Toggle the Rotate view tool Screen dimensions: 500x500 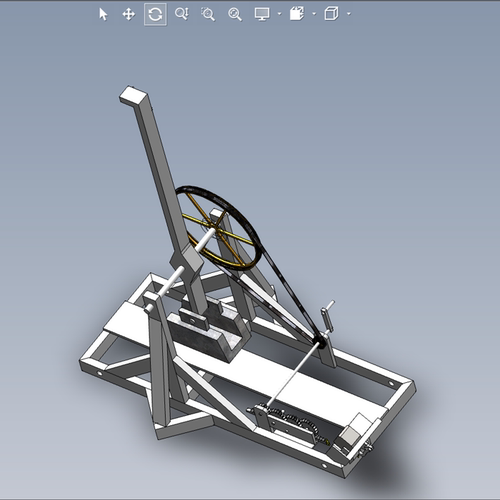[155, 14]
